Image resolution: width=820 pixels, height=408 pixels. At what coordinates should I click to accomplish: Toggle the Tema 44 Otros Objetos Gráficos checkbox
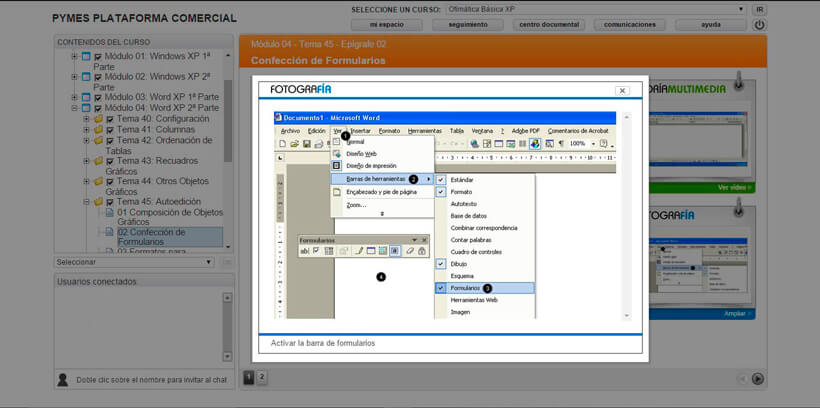tap(110, 182)
